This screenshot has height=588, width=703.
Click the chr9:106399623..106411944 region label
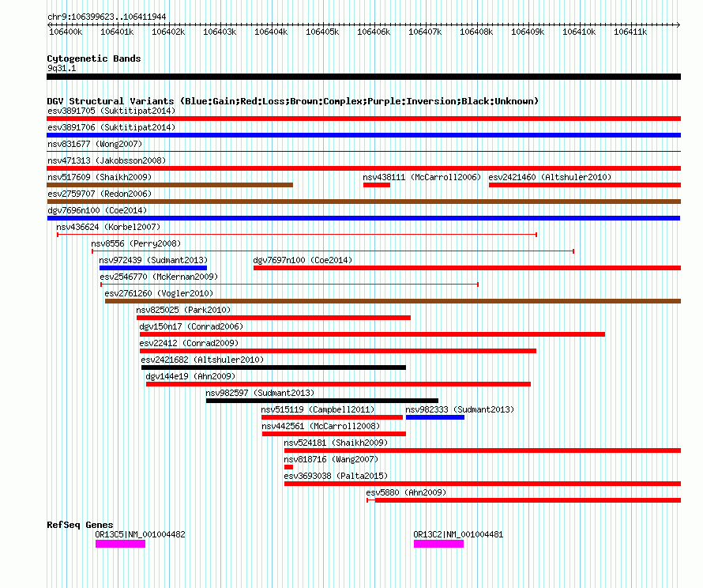tap(107, 17)
